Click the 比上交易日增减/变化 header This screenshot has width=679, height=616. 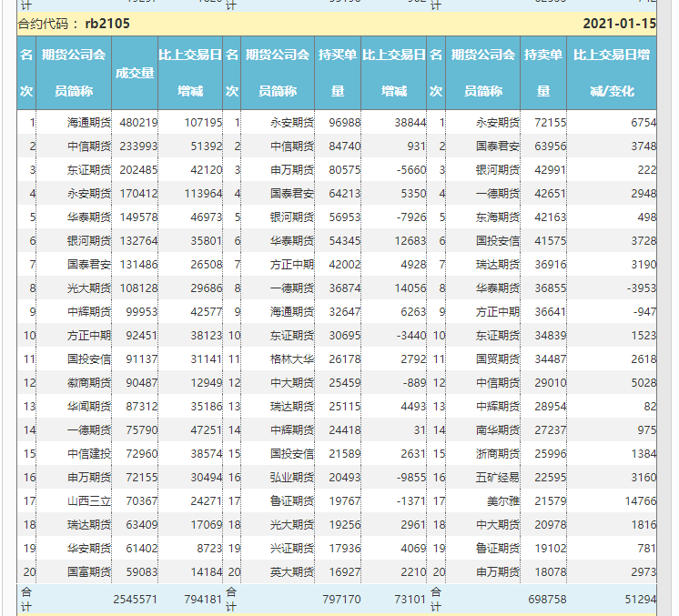point(612,73)
